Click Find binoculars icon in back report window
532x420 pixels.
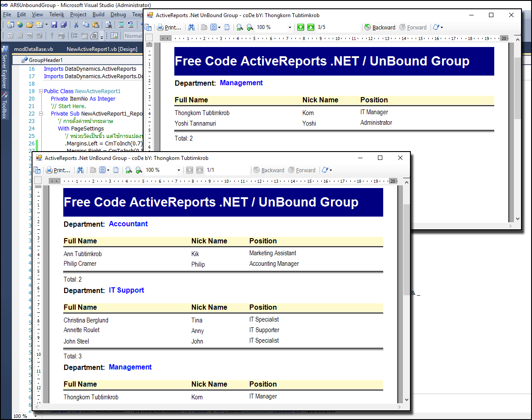[x=191, y=27]
